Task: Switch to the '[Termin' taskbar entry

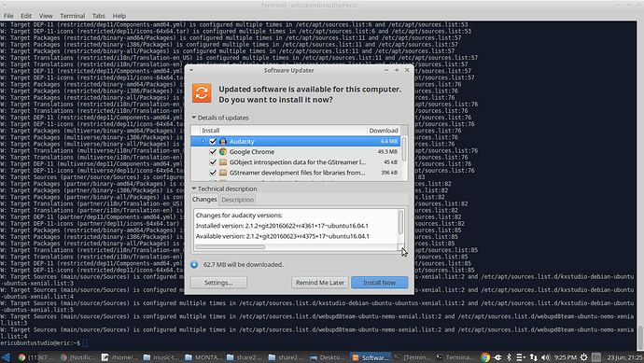Action: pos(412,357)
